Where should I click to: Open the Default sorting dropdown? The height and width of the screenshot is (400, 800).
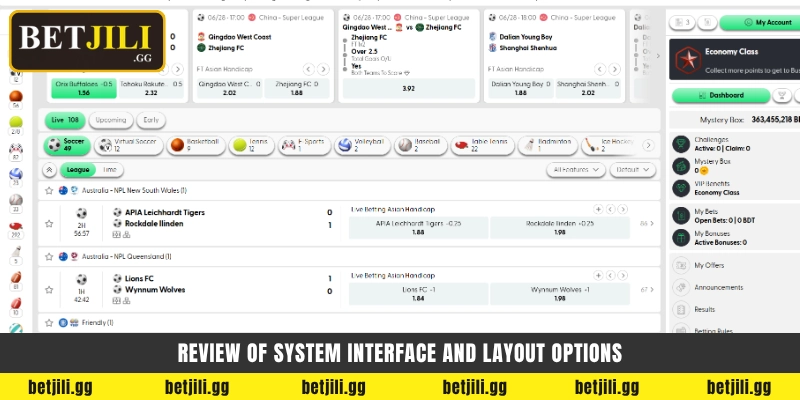coord(633,170)
